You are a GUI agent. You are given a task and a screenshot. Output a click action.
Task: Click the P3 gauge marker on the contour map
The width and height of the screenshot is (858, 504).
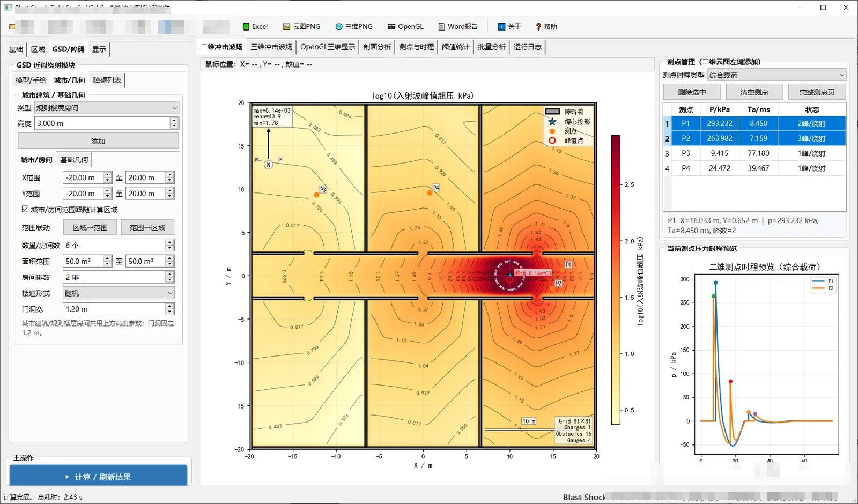coord(316,195)
